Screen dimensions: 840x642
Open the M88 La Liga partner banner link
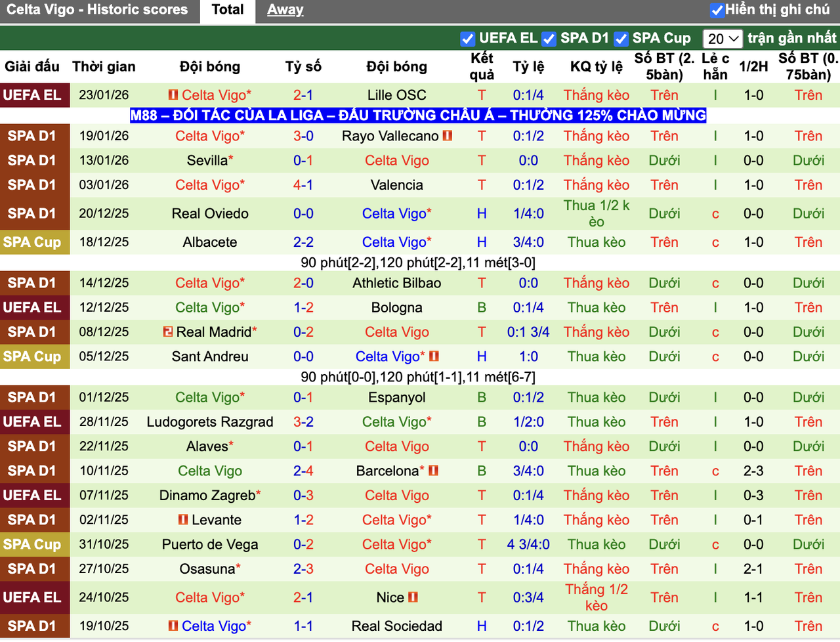point(418,116)
